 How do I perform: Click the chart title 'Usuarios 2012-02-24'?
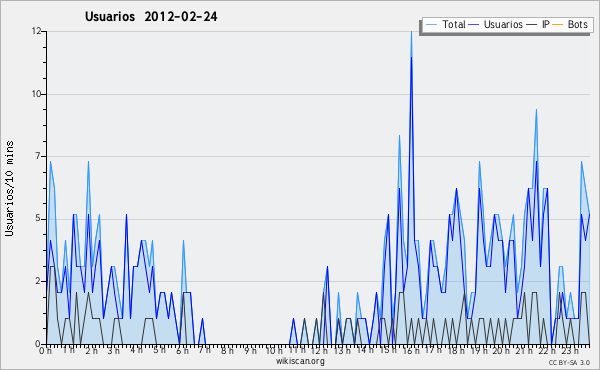(151, 17)
